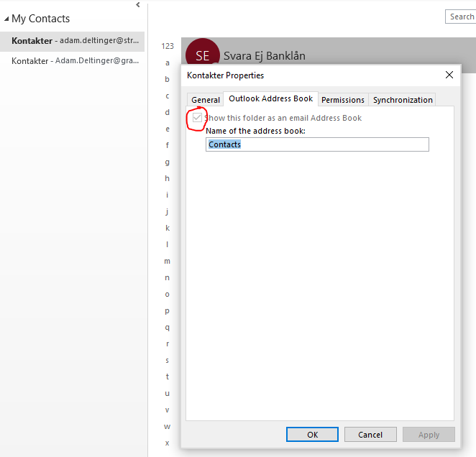The image size is (476, 457).
Task: Jump to letter b in index
Action: pyautogui.click(x=168, y=79)
